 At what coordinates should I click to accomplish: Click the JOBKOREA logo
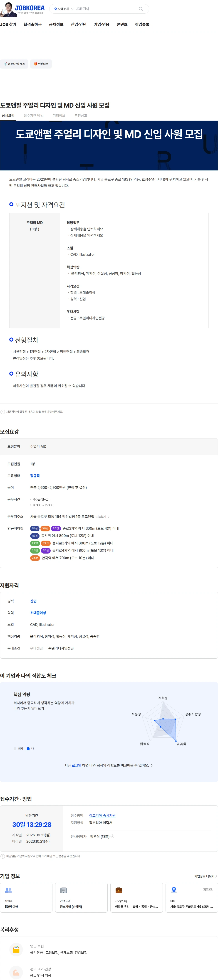click(30, 8)
